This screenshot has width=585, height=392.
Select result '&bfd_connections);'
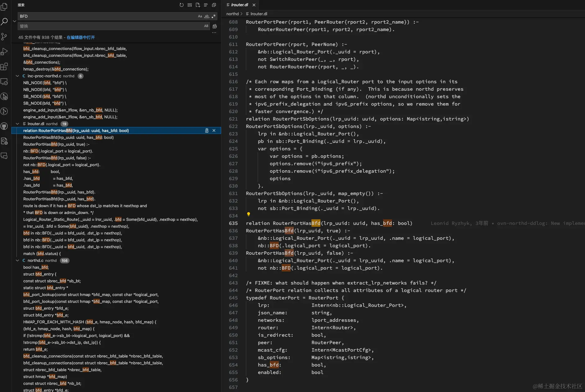(x=42, y=62)
